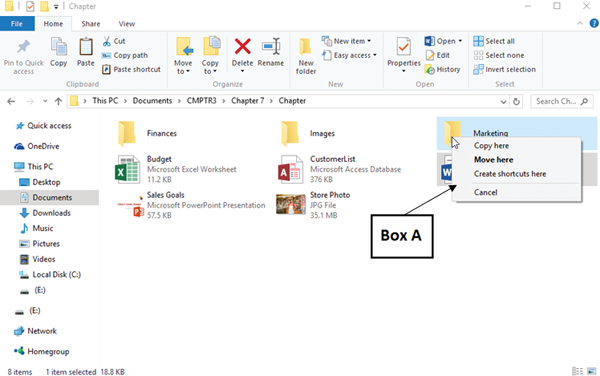This screenshot has width=600, height=376.
Task: Choose Create shortcuts here
Action: 510,174
